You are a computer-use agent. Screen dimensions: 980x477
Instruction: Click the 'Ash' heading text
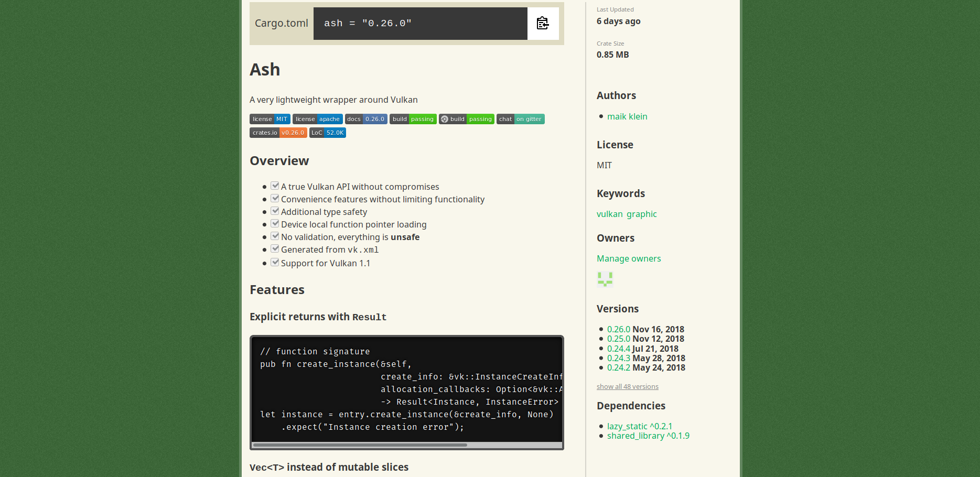click(x=265, y=70)
